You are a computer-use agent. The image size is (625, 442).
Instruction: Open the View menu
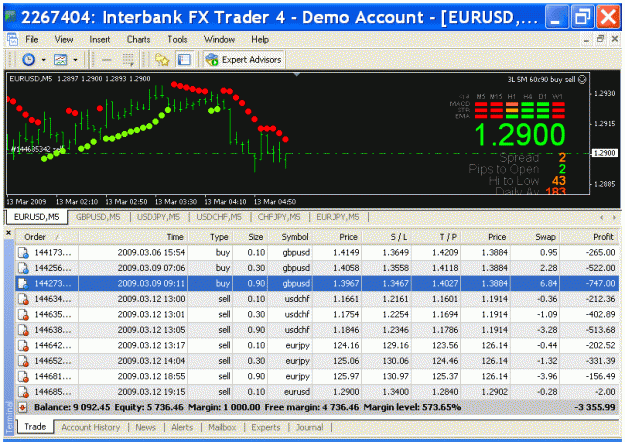point(64,39)
